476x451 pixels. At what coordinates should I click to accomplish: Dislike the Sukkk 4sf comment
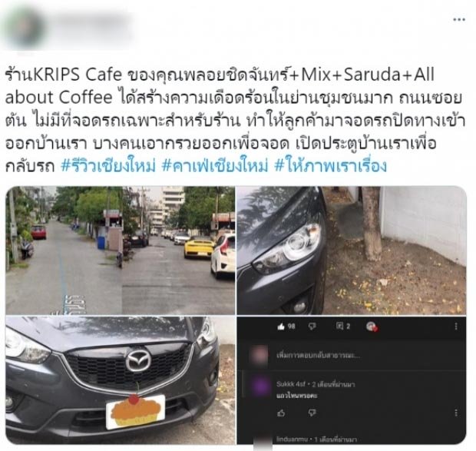click(312, 413)
